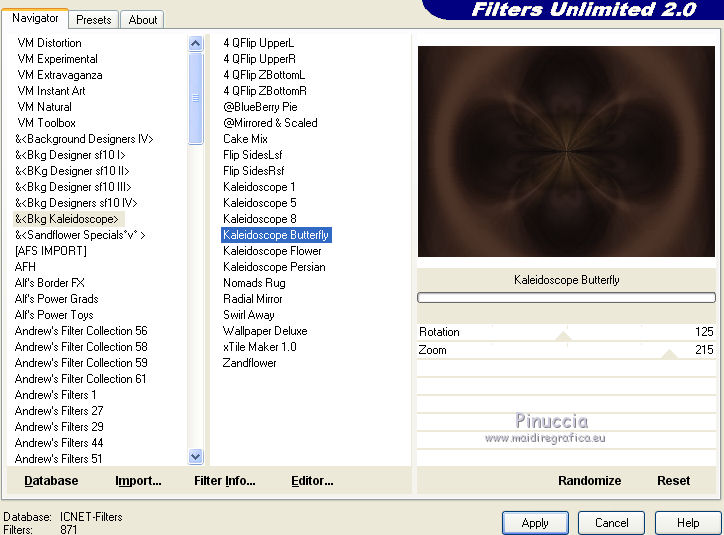The image size is (724, 535).
Task: Choose the Flip SidesRsf filter
Action: 253,171
